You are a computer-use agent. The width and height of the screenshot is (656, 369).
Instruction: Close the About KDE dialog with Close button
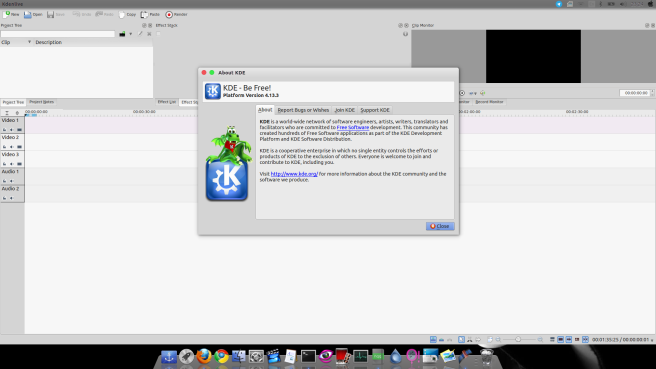[x=440, y=226]
